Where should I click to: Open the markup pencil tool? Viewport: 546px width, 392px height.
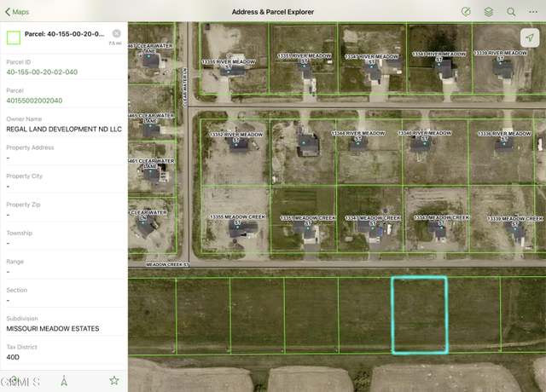click(x=466, y=12)
